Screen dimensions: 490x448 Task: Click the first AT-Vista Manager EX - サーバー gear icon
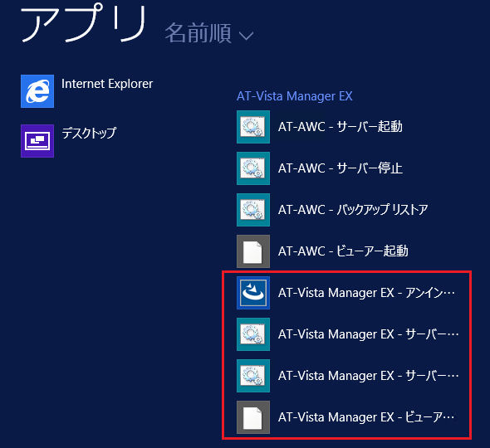[x=253, y=334]
